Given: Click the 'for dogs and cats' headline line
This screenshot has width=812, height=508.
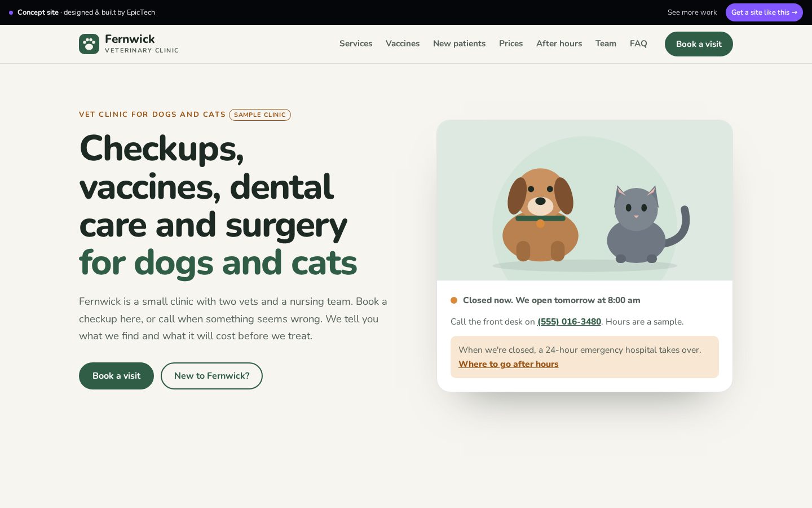Looking at the screenshot, I should [x=218, y=263].
